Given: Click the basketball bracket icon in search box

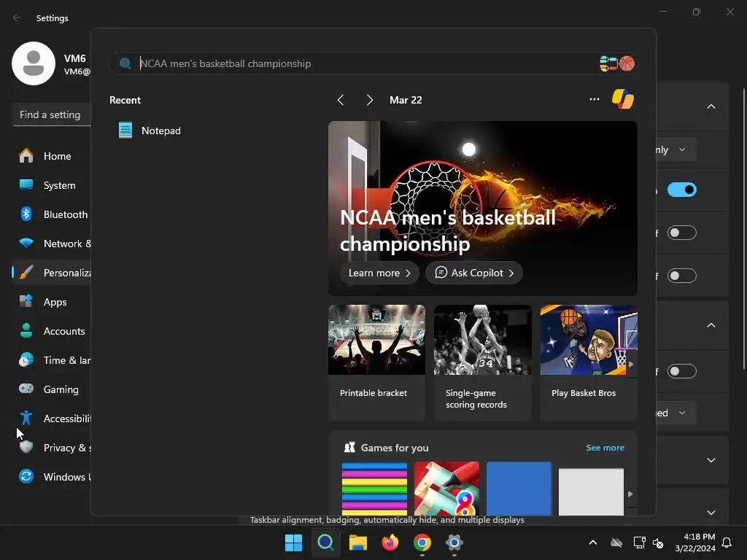Looking at the screenshot, I should click(617, 63).
